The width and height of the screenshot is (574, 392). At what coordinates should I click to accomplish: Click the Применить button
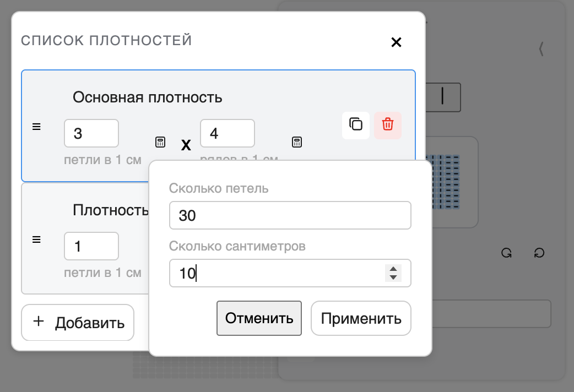[x=361, y=318]
